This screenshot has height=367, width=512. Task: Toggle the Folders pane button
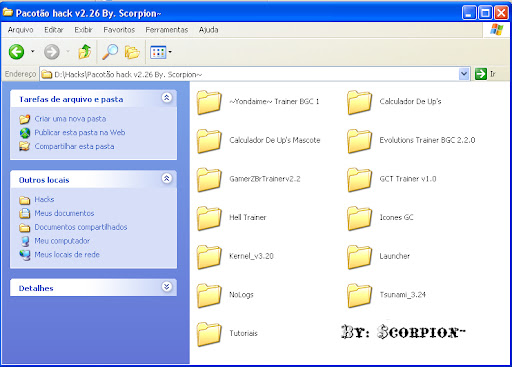[132, 52]
